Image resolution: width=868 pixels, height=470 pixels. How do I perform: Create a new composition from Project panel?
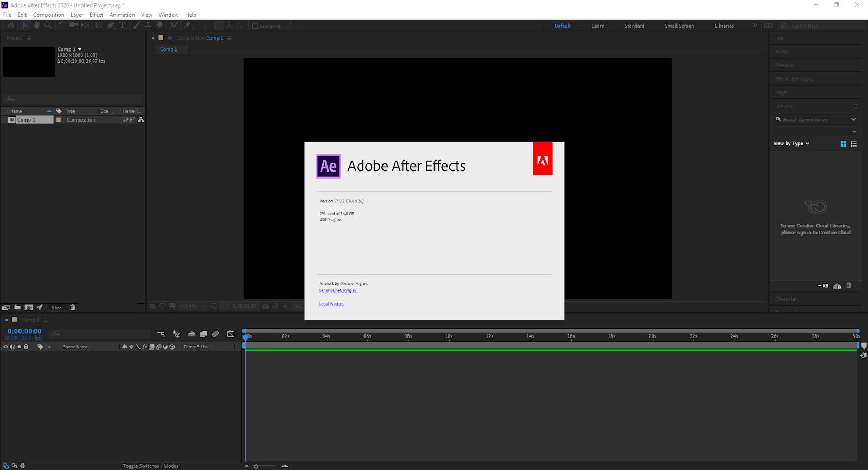29,308
